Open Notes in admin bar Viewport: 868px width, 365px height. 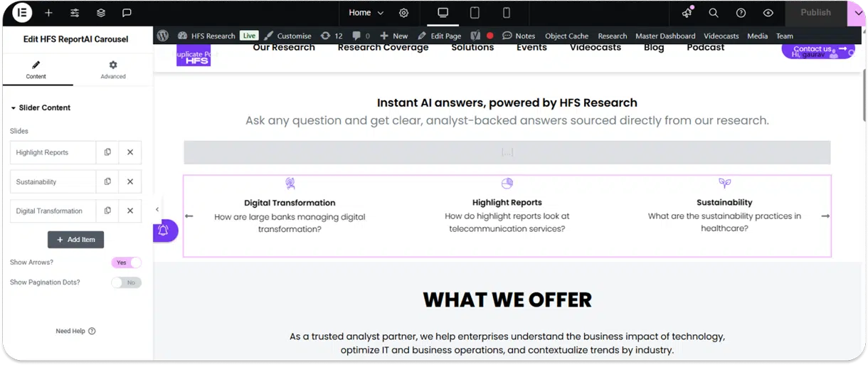coord(519,36)
